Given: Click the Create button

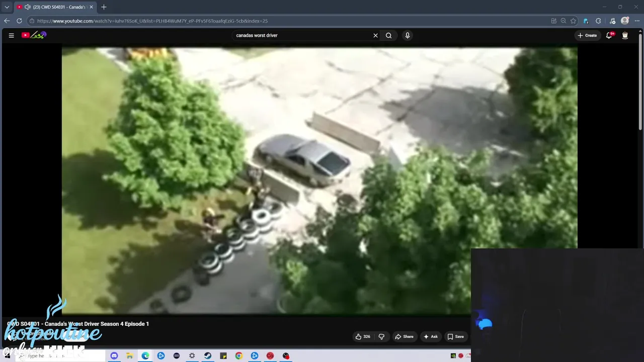Looking at the screenshot, I should pos(587,35).
